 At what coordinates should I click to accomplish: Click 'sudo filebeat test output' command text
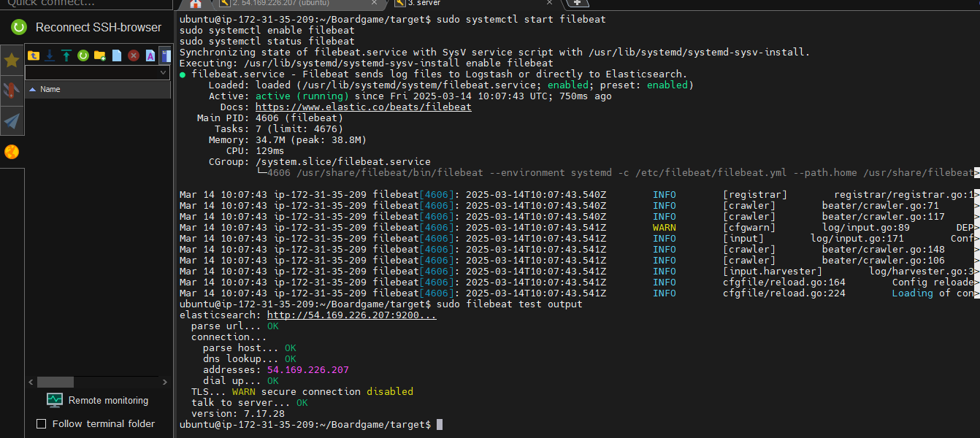pos(510,304)
